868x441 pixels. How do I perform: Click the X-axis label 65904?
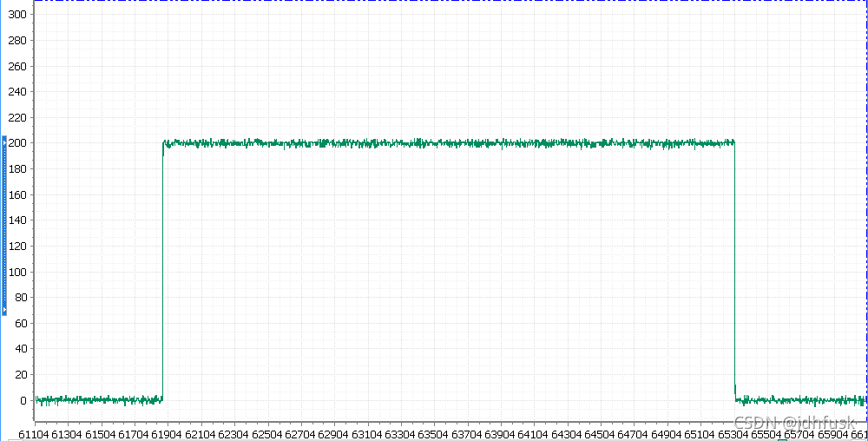(x=832, y=435)
